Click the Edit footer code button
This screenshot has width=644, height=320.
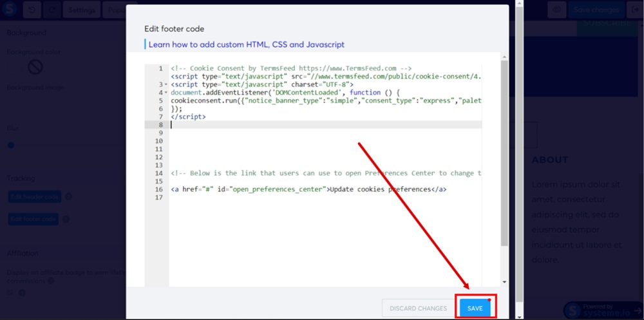[x=33, y=219]
